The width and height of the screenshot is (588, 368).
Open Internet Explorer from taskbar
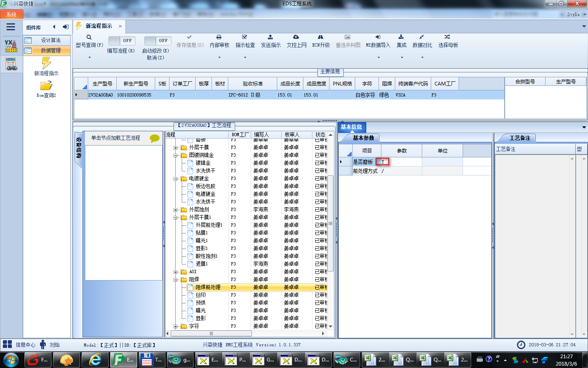tap(95, 360)
